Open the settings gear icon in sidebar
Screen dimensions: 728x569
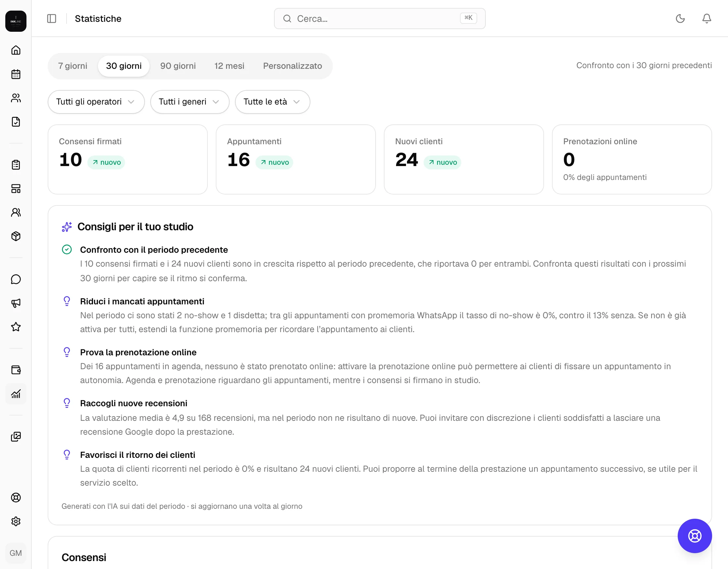(16, 521)
